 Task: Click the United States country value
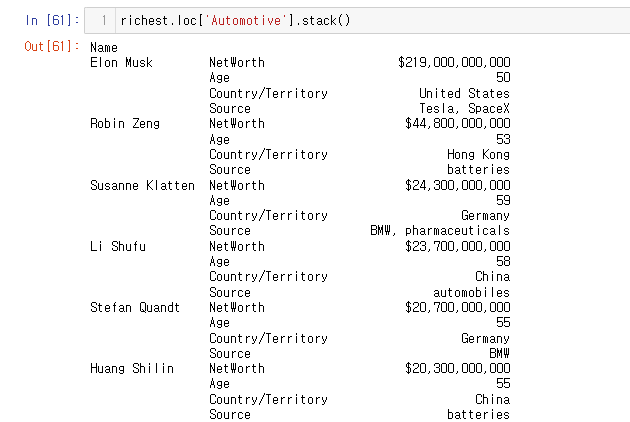pyautogui.click(x=464, y=93)
